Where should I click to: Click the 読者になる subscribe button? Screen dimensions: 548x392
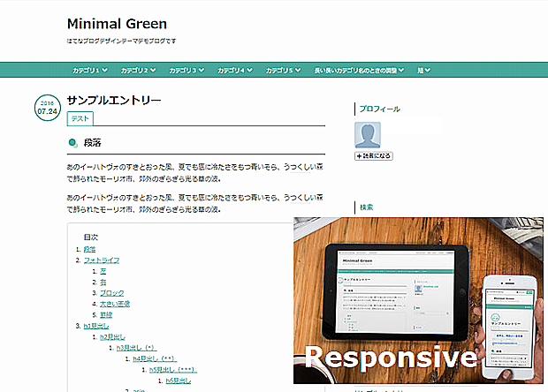click(x=373, y=155)
